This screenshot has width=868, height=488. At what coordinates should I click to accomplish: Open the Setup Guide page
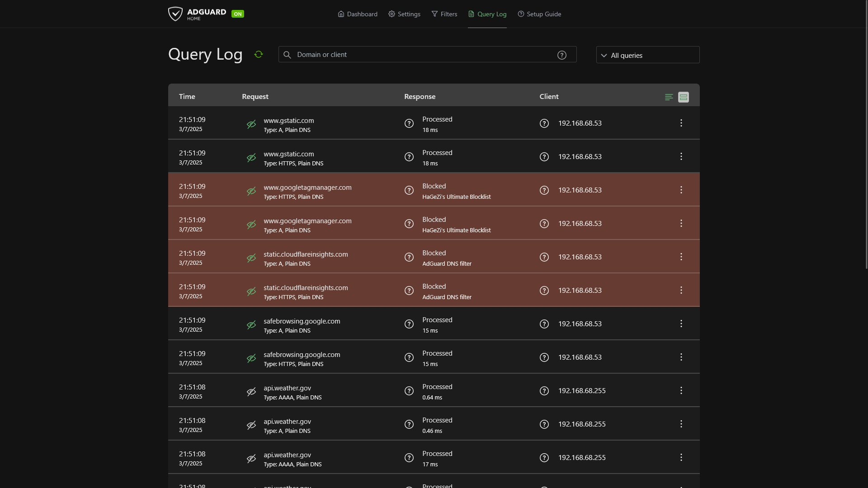pos(539,14)
